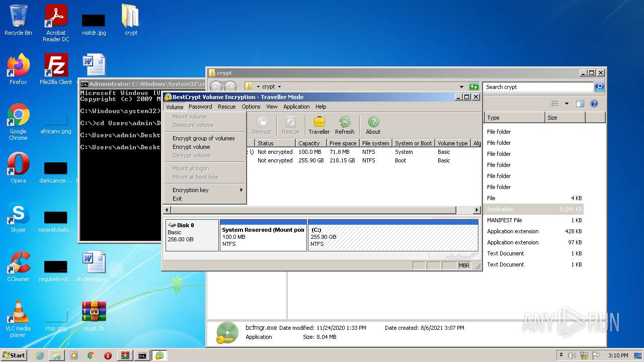
Task: Select the Firefox desktop icon
Action: click(18, 69)
